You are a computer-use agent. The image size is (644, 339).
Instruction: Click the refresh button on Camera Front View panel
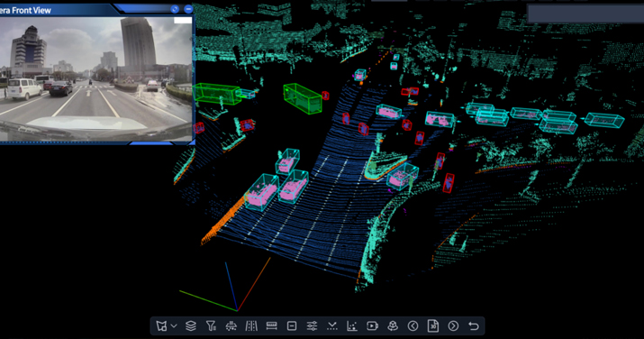pyautogui.click(x=175, y=9)
